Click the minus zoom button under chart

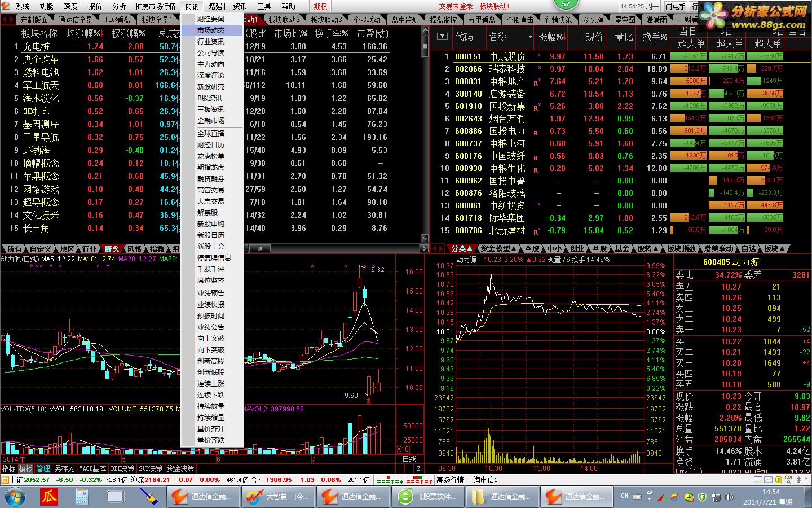409,468
